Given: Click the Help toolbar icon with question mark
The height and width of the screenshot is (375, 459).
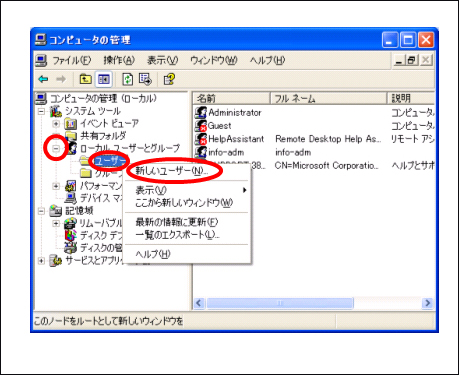Looking at the screenshot, I should 169,79.
